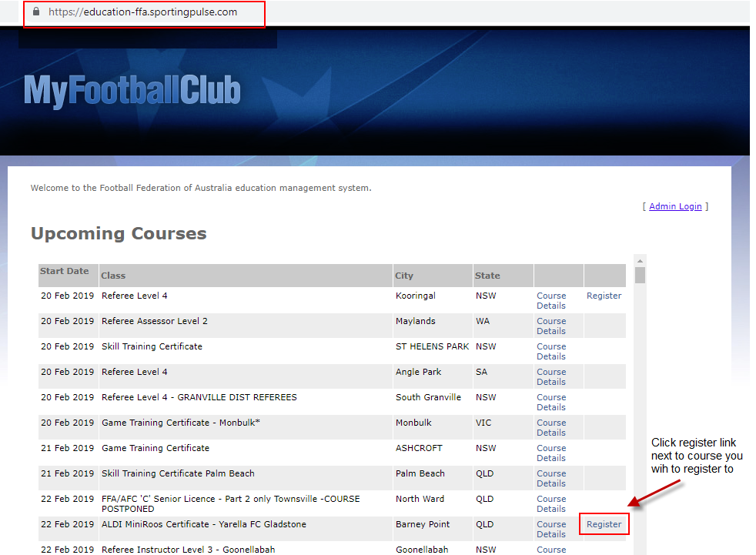Viewport: 756px width, 555px height.
Task: Click the '22 Feb 2019' date for Barney Point
Action: coord(68,524)
